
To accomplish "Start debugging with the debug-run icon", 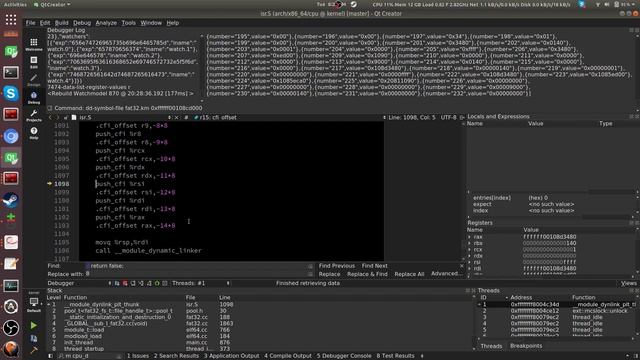I will click(33, 338).
